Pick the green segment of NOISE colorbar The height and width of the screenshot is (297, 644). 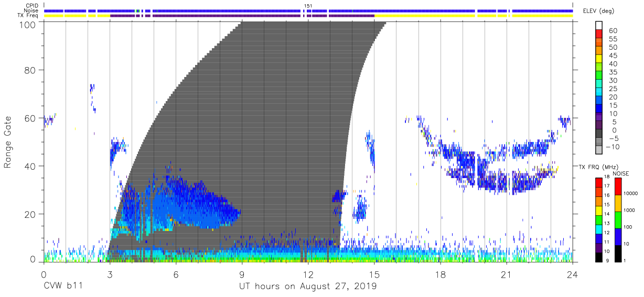tap(617, 219)
